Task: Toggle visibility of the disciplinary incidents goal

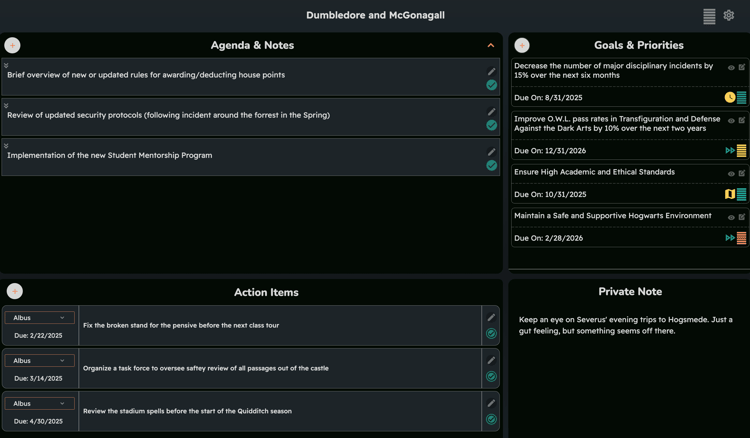Action: 731,68
